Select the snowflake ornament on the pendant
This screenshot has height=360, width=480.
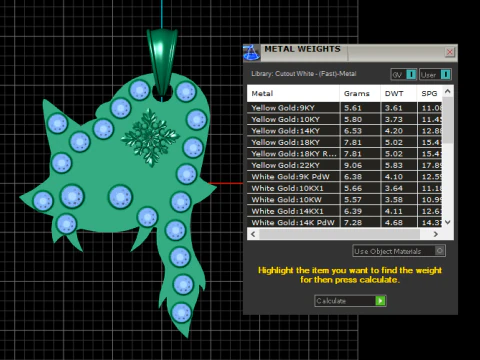coord(150,137)
